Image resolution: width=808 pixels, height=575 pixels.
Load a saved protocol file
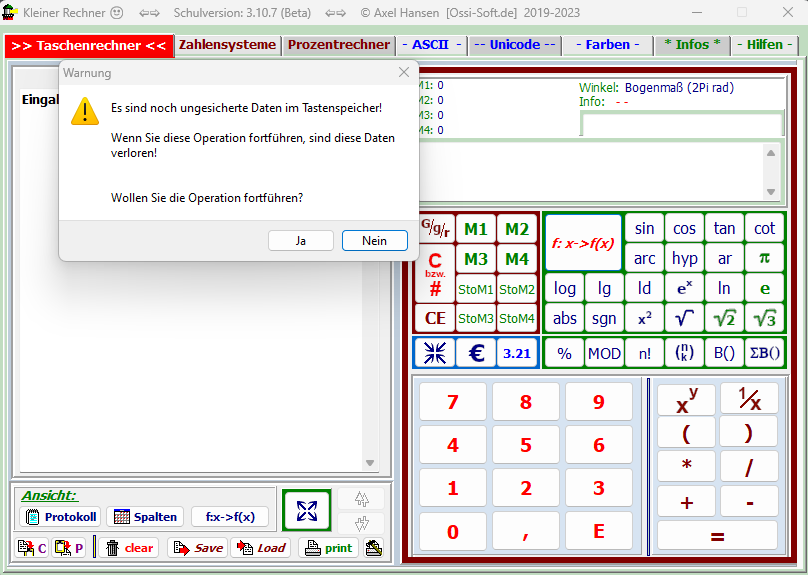tap(261, 548)
